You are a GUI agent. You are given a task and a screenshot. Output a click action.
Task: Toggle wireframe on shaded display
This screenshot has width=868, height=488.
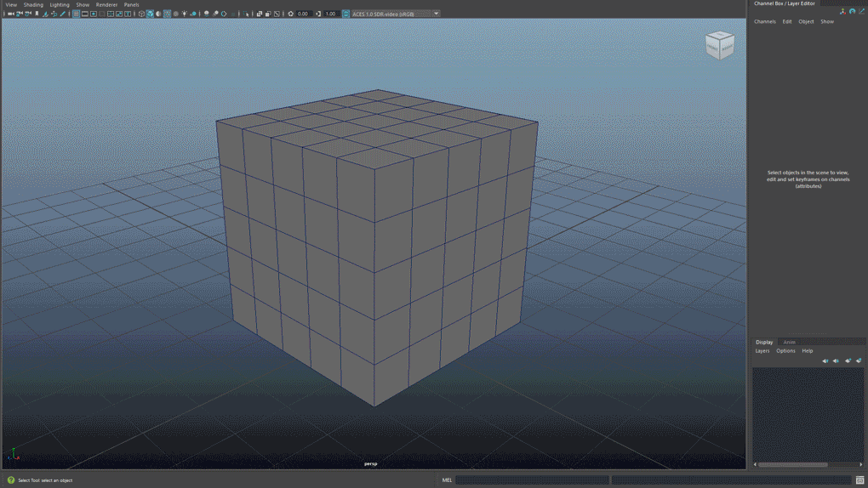coord(167,14)
